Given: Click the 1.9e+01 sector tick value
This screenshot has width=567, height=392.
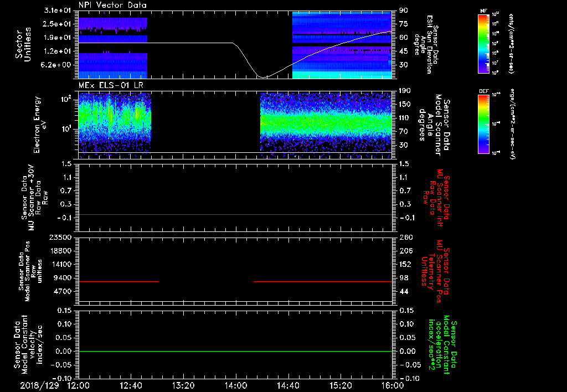Looking at the screenshot, I should click(57, 38).
